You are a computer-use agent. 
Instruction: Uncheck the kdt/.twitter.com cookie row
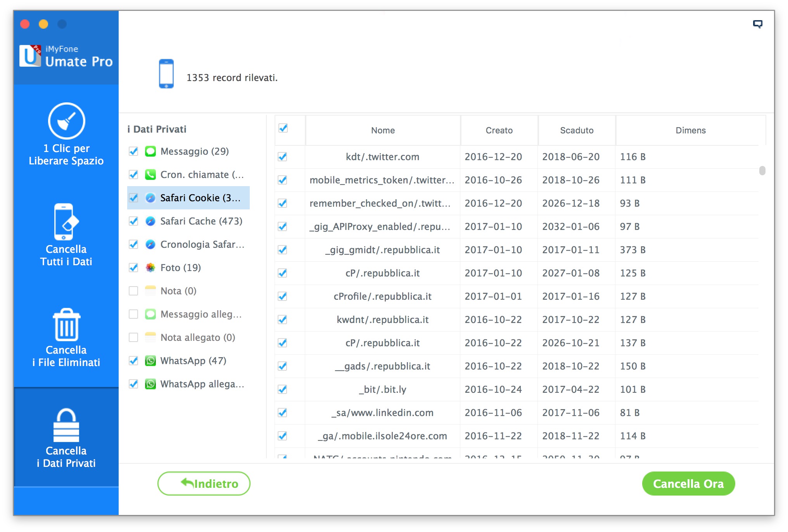pos(283,157)
